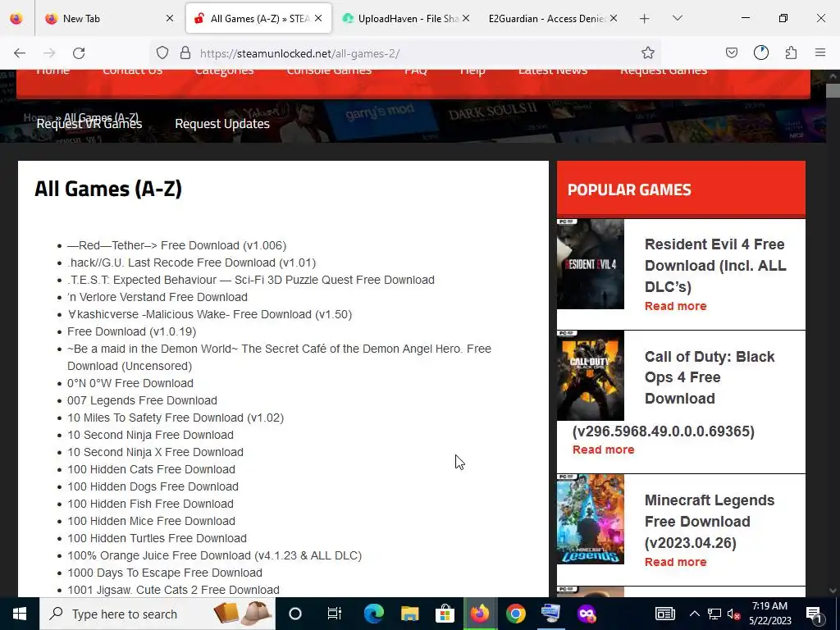Close the E2Guardian Access Denied tab
Screen dimensions: 840x630
tap(614, 18)
